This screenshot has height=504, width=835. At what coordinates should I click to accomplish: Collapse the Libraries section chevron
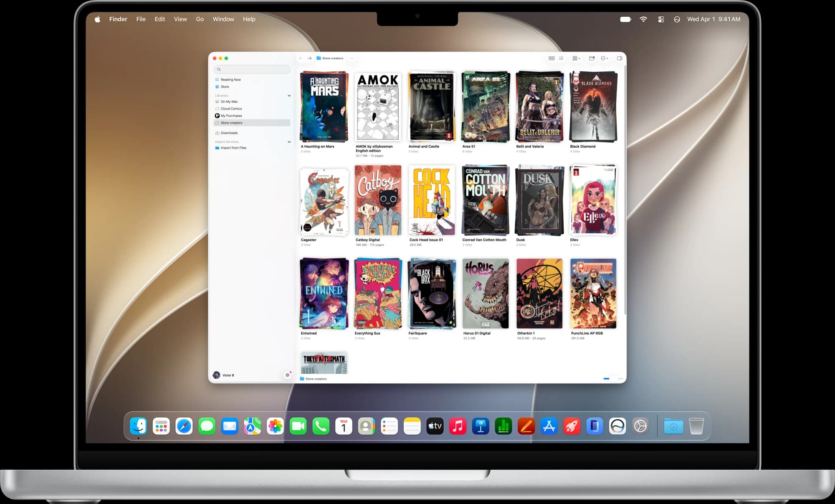point(289,96)
